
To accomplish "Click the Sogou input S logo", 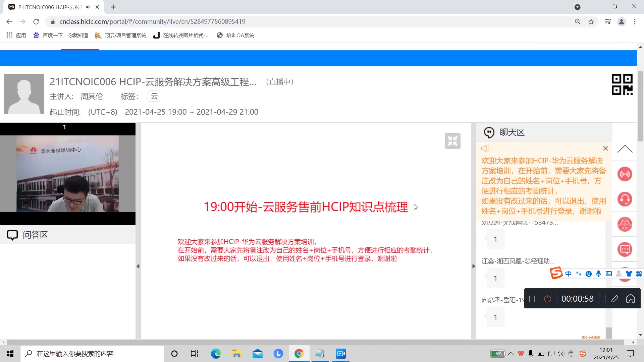I will point(556,273).
